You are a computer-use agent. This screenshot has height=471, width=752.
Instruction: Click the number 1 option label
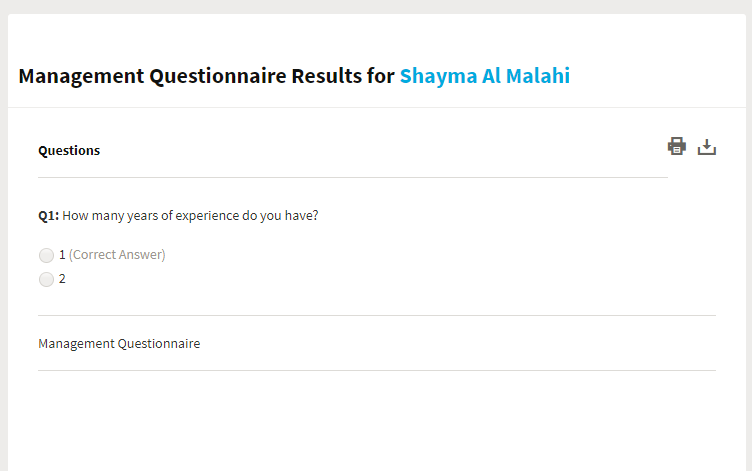pyautogui.click(x=62, y=255)
